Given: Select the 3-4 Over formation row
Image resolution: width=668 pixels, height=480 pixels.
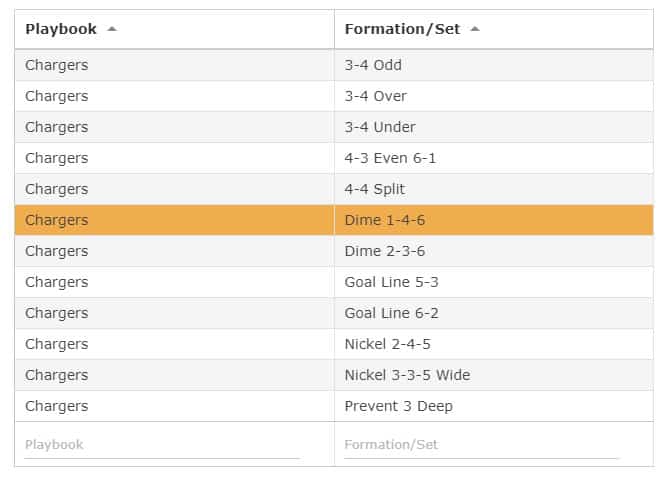Looking at the screenshot, I should 334,96.
